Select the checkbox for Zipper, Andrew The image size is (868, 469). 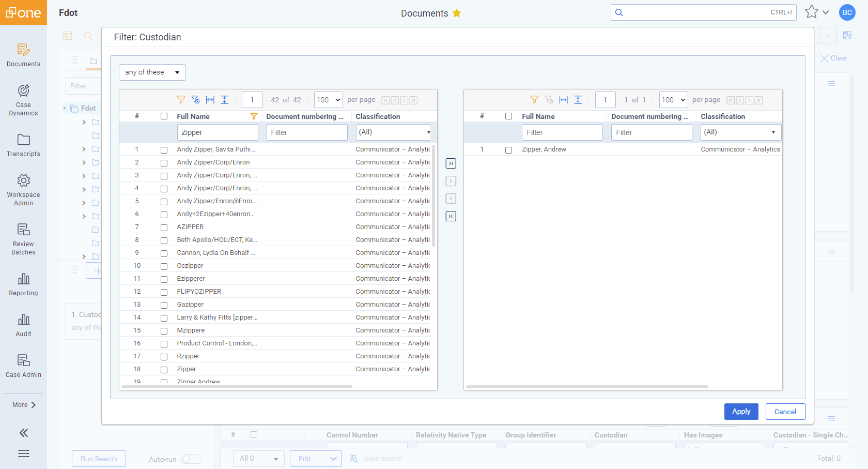[x=508, y=150]
